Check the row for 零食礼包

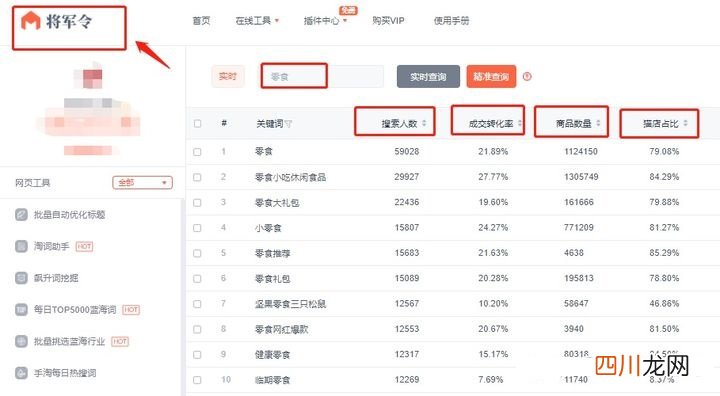tap(197, 279)
